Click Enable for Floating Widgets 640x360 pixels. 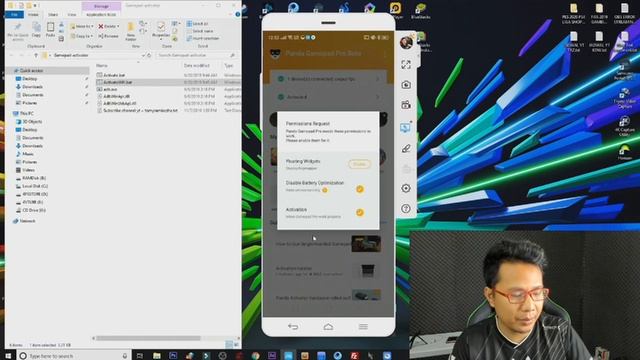(359, 164)
